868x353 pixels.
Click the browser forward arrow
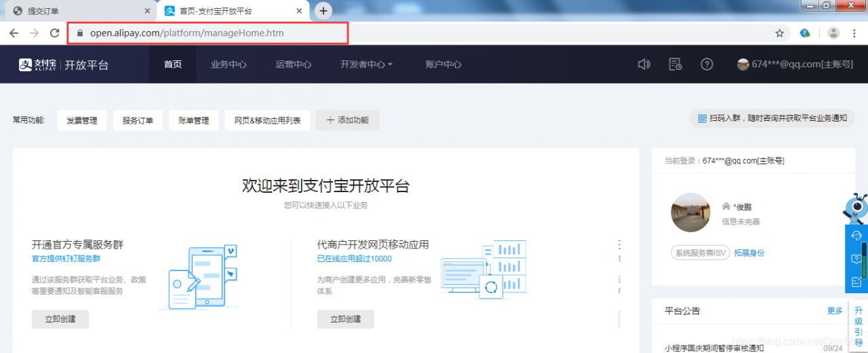34,33
